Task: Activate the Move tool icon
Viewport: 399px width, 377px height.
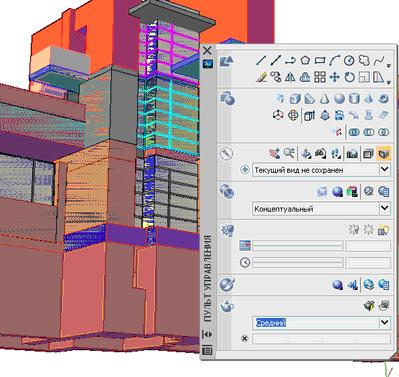Action: tap(334, 77)
